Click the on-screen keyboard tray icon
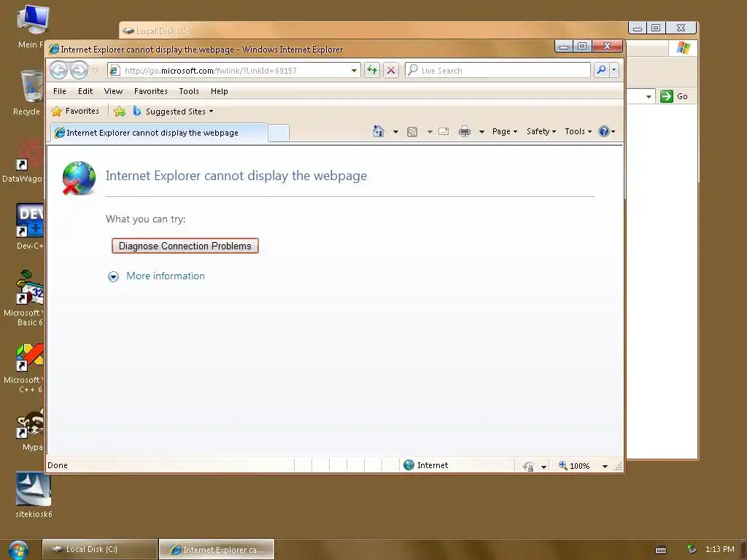Screen dimensions: 747x560 (661, 550)
